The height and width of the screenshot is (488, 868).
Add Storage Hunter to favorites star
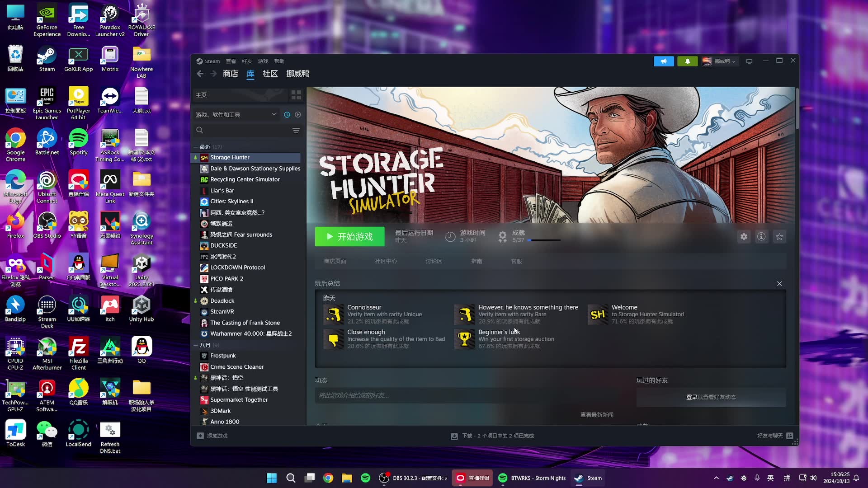[779, 237]
